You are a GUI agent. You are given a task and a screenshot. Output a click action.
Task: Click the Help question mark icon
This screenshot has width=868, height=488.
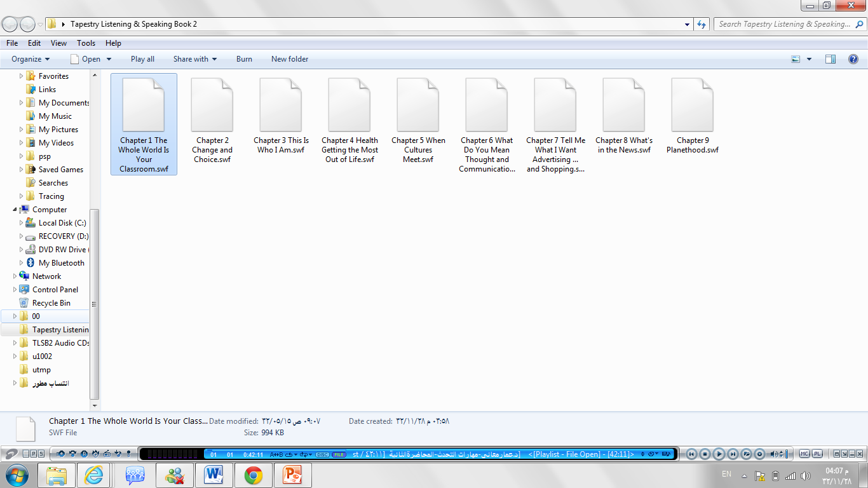point(853,59)
